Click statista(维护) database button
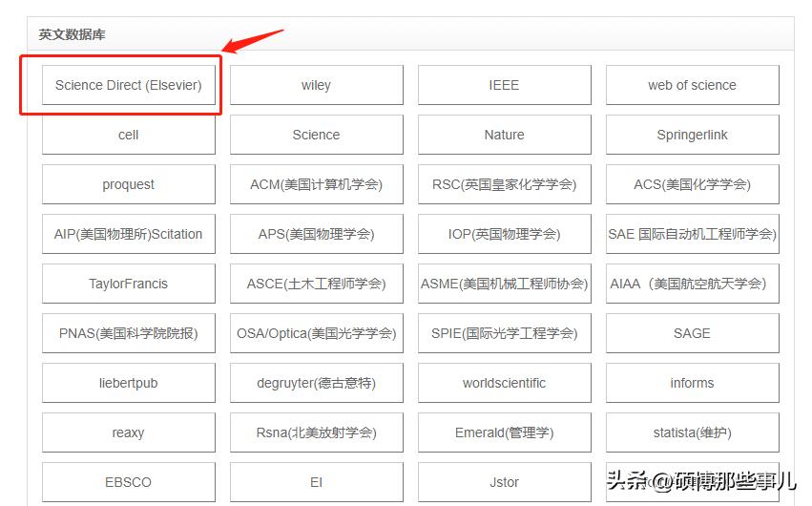The width and height of the screenshot is (812, 506). tap(693, 433)
